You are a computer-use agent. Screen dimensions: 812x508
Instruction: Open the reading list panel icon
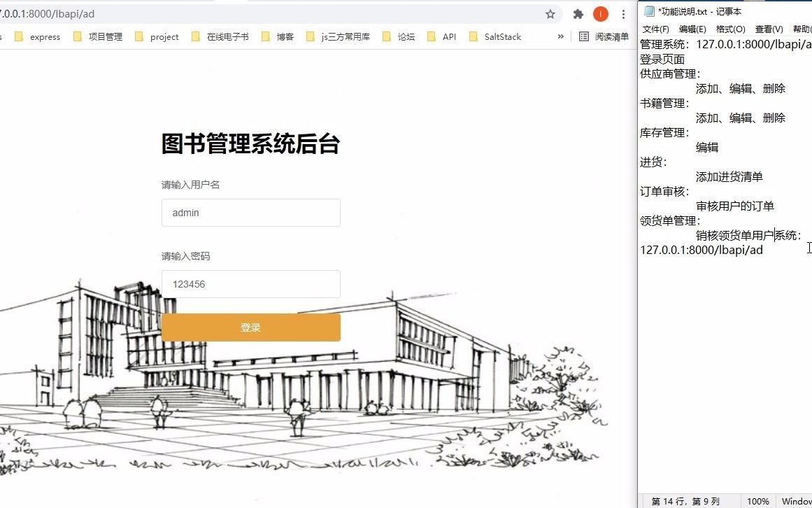click(583, 36)
